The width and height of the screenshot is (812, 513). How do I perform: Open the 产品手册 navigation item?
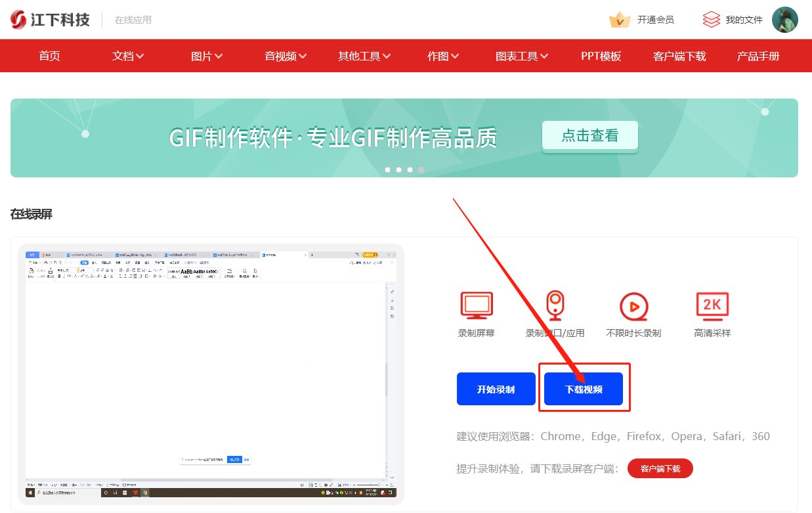[758, 56]
